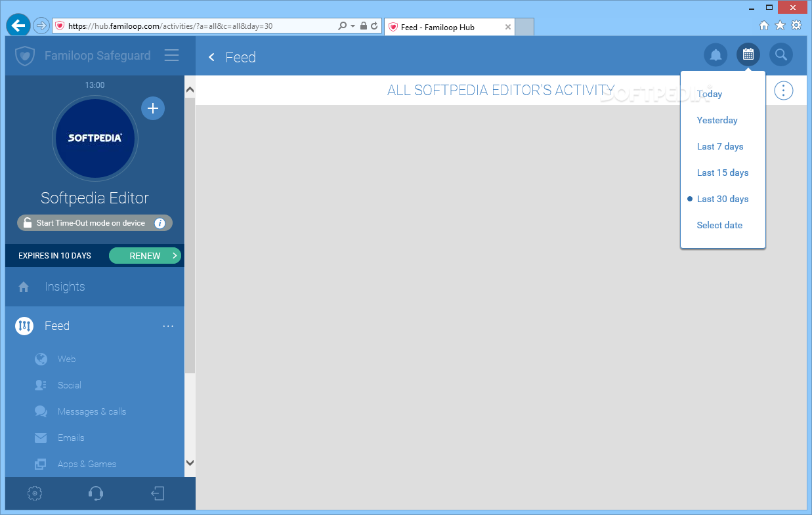
Task: Open Insights in sidebar
Action: coord(64,287)
